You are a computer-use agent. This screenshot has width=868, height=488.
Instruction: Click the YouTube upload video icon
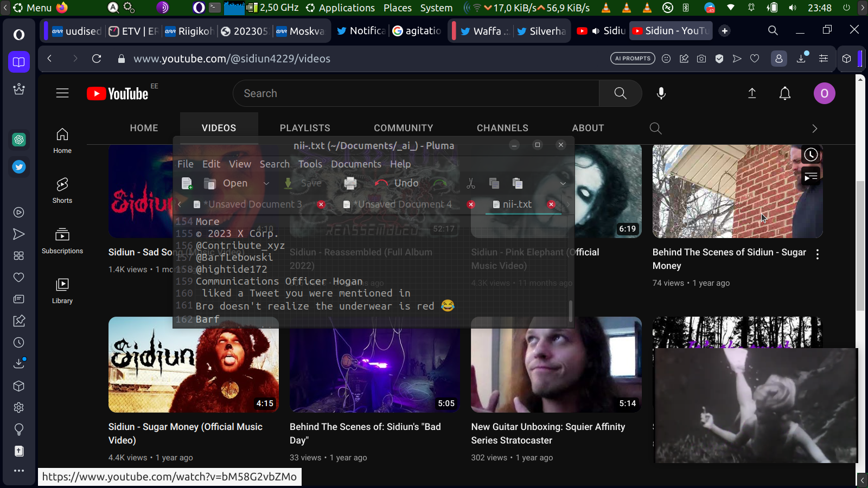(x=752, y=93)
